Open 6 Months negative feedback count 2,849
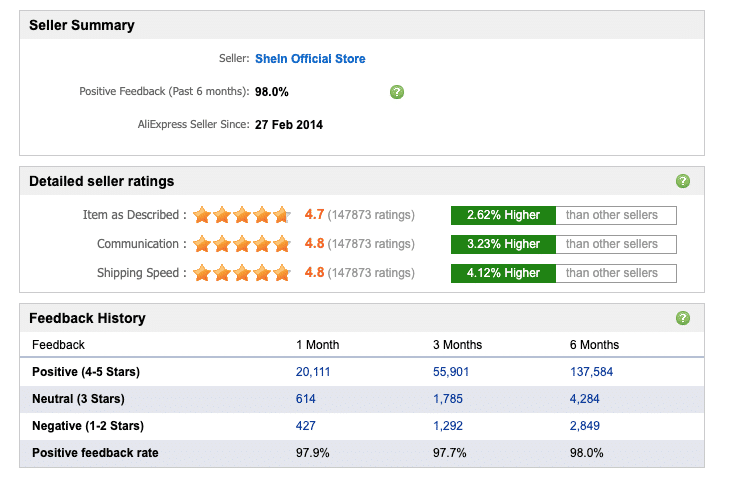 (584, 425)
